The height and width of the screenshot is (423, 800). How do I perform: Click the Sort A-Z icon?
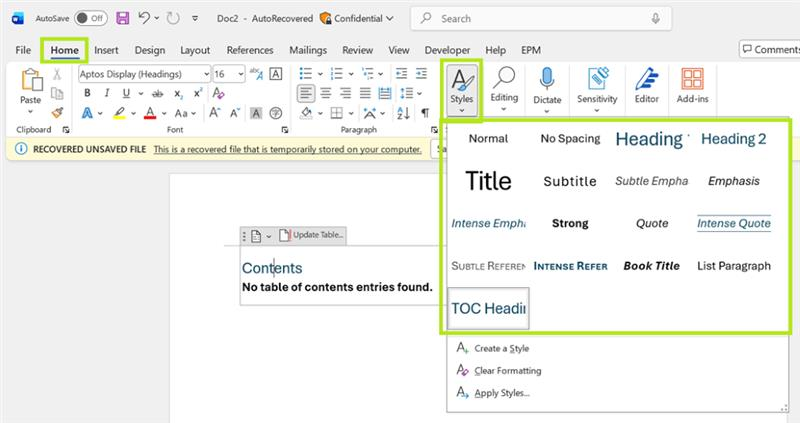click(403, 113)
